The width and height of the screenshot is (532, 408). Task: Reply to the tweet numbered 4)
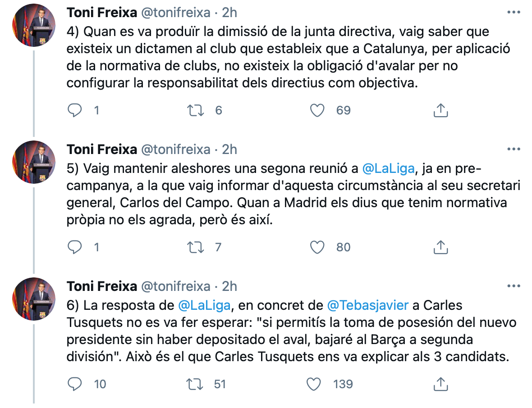[74, 110]
